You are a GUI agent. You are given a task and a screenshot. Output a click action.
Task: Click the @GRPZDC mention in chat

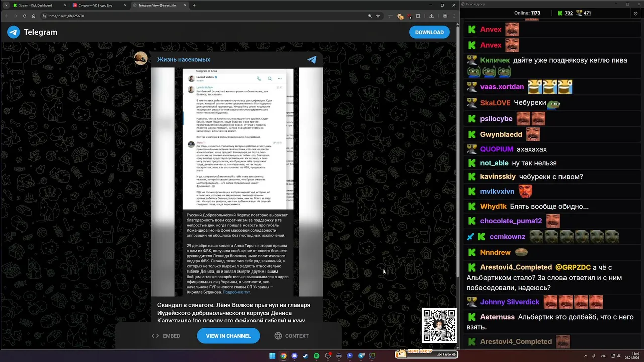tap(574, 267)
